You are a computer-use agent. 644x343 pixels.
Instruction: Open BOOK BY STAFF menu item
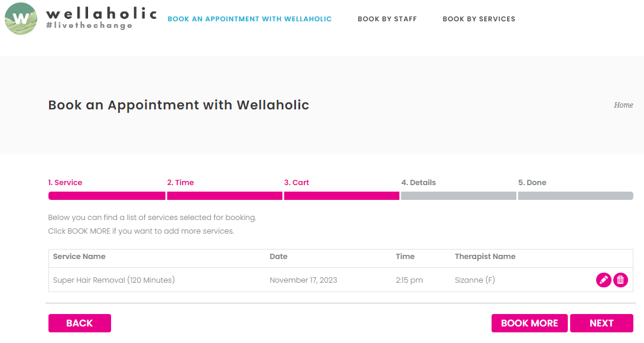click(387, 18)
